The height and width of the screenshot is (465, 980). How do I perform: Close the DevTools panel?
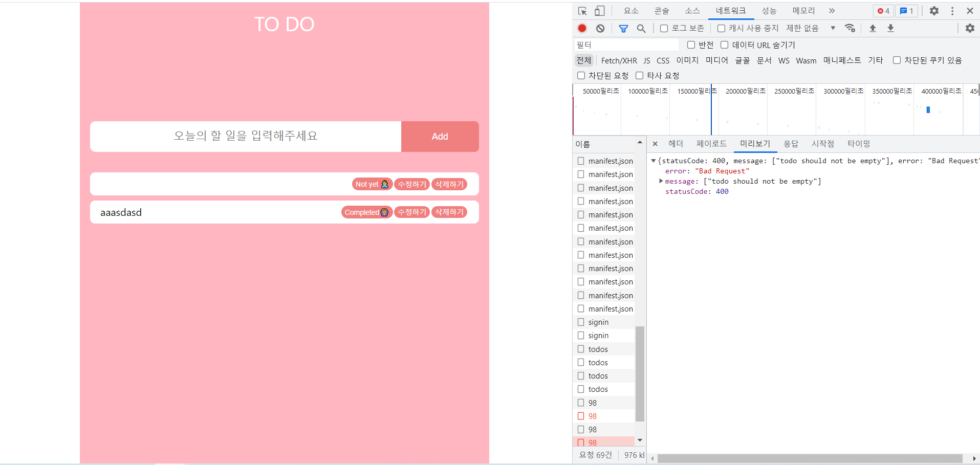click(970, 11)
